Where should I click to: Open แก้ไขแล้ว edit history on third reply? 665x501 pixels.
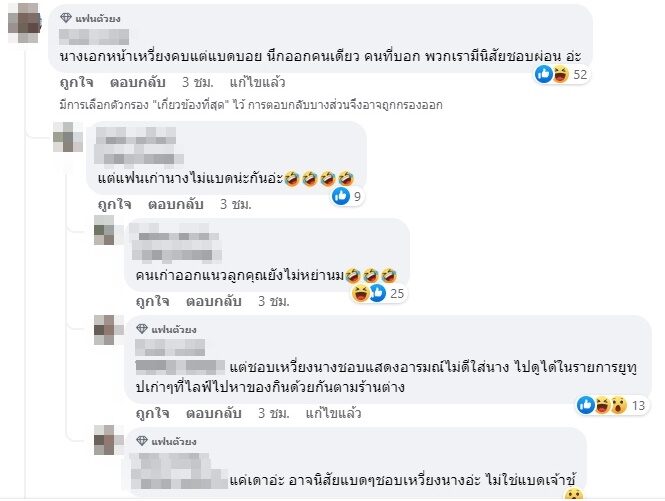[333, 413]
